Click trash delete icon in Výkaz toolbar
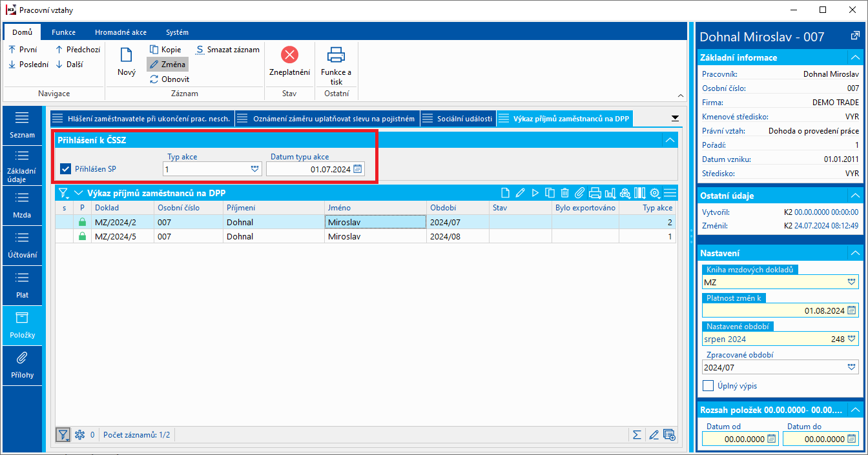868x455 pixels. pos(564,193)
